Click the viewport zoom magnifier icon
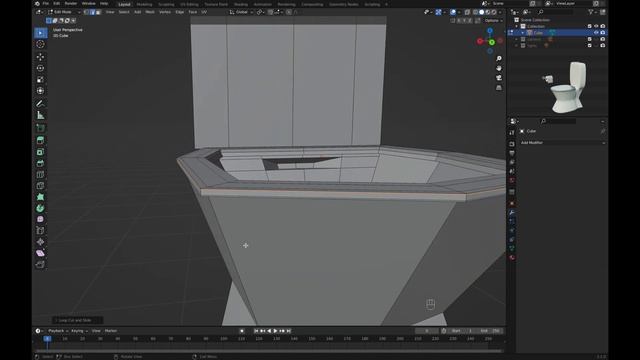Viewport: 640px width, 360px height. [x=499, y=59]
